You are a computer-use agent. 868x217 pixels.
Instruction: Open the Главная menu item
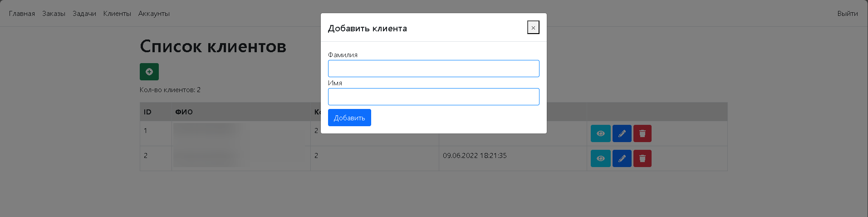tap(22, 14)
